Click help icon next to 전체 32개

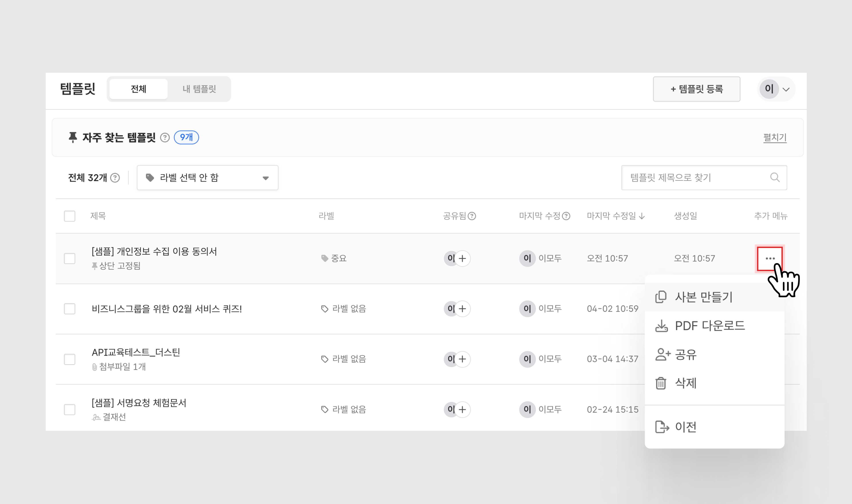click(x=115, y=178)
